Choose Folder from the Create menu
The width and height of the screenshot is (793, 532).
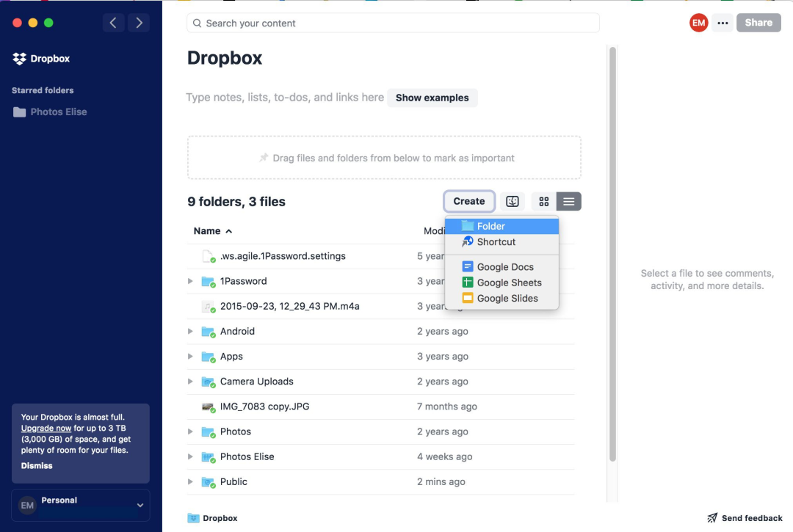click(x=501, y=226)
